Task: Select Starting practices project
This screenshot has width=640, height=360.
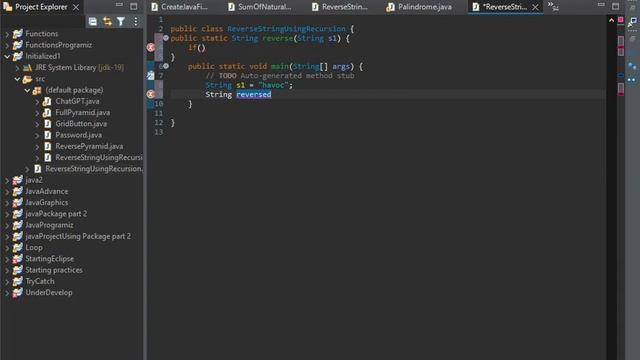Action: pyautogui.click(x=54, y=270)
